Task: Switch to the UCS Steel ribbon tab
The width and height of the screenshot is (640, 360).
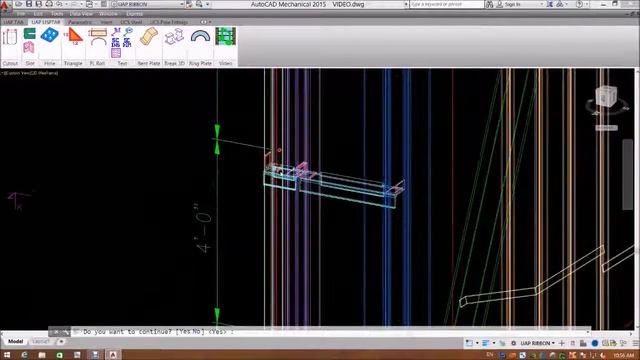Action: coord(131,22)
